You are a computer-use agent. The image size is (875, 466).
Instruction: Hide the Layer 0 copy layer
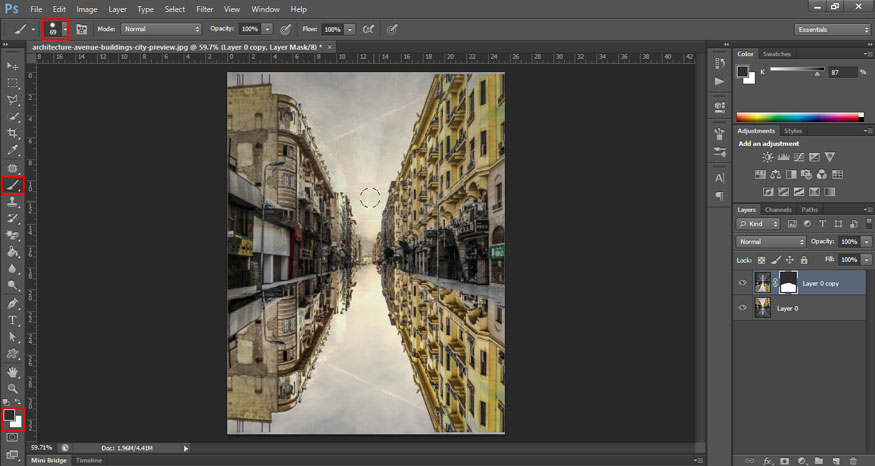tap(742, 283)
